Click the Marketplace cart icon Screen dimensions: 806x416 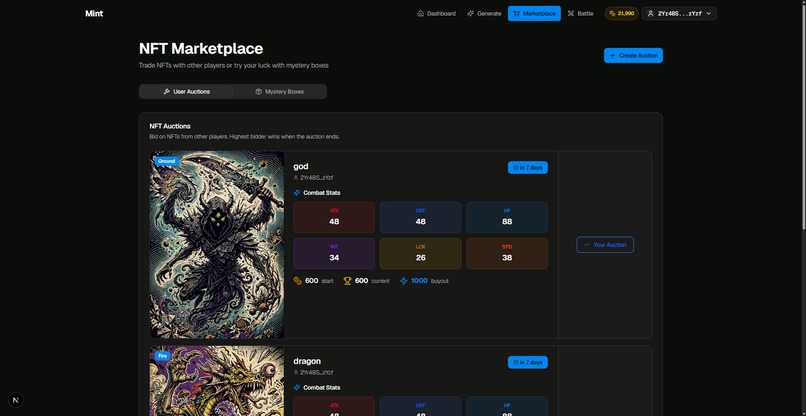516,13
